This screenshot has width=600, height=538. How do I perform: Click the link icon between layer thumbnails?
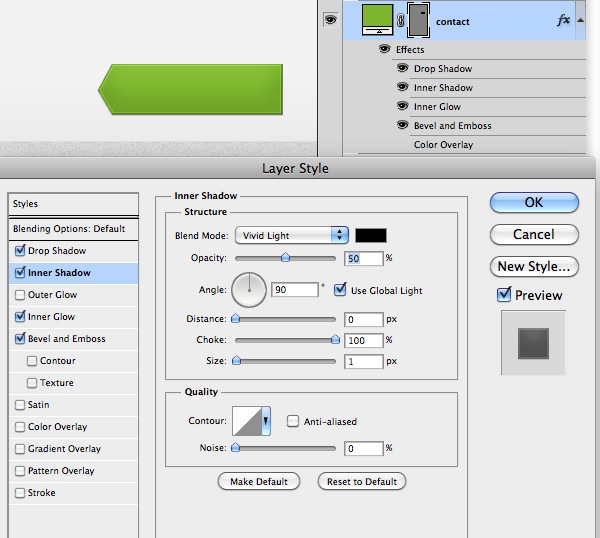point(400,20)
